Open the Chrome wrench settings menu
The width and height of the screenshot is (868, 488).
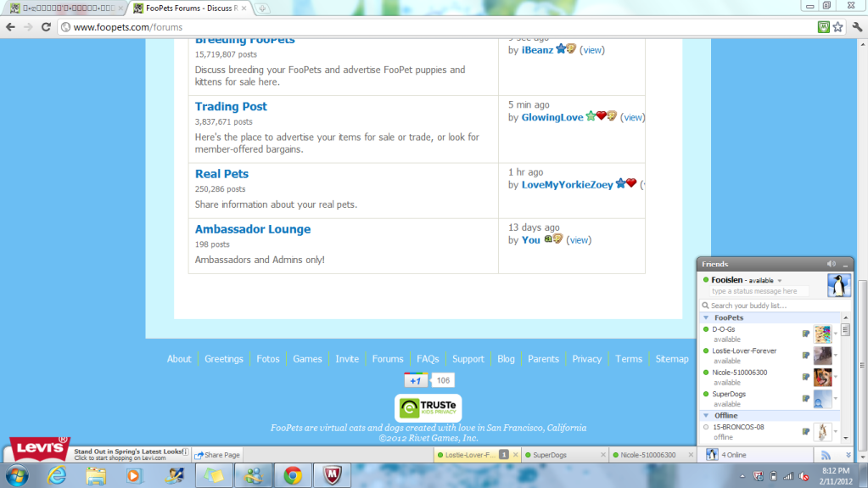[857, 26]
